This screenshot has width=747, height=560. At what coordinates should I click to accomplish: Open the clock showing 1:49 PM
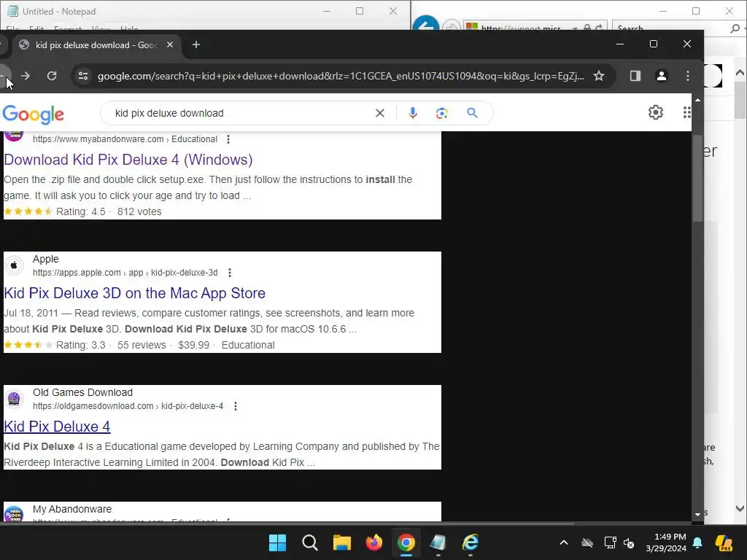666,542
